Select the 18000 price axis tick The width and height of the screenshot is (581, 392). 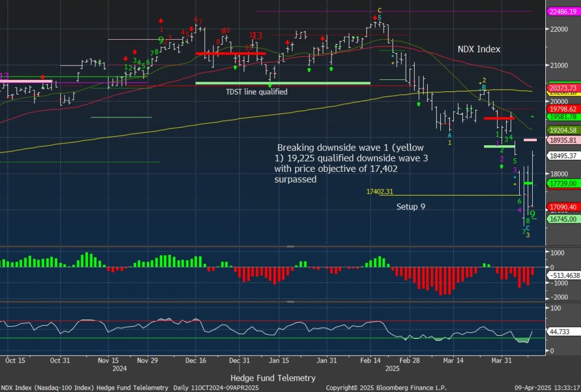[559, 174]
